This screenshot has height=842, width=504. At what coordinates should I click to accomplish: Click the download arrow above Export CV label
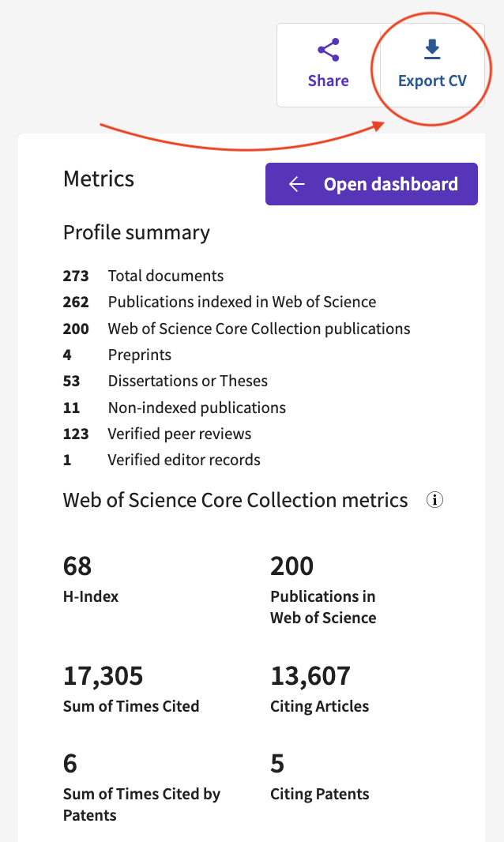pos(431,48)
